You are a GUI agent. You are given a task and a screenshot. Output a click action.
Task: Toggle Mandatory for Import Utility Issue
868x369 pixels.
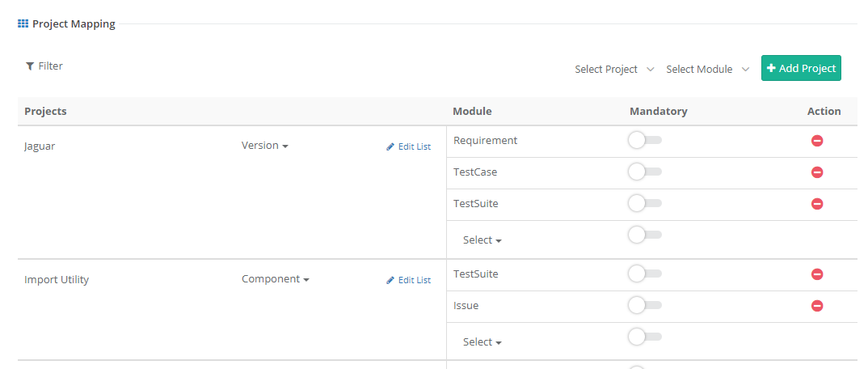coord(645,305)
